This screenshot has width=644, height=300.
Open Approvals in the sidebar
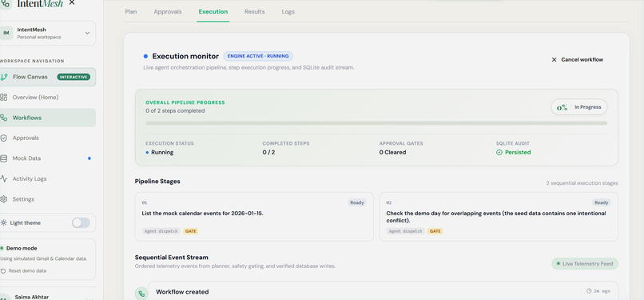coord(48,138)
